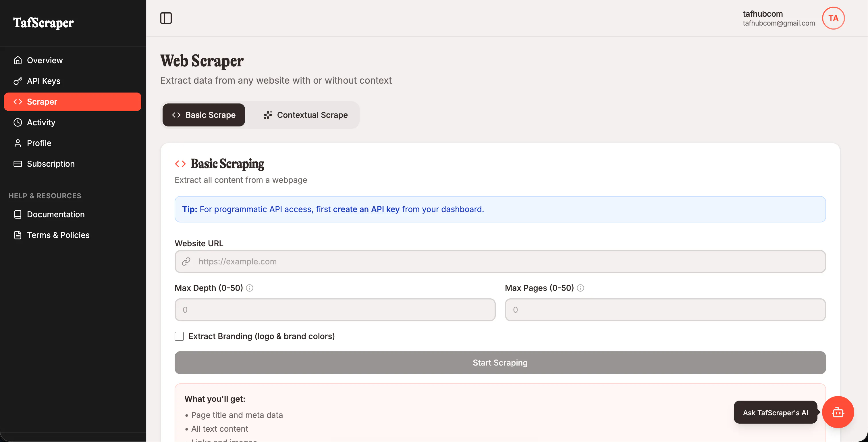Switch to the Basic Scrape tab
The width and height of the screenshot is (868, 442).
[204, 115]
